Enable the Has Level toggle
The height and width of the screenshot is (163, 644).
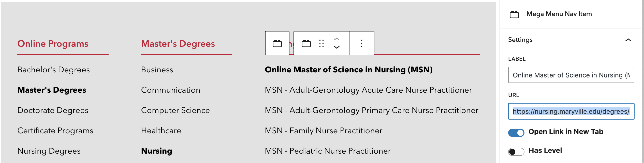(516, 152)
